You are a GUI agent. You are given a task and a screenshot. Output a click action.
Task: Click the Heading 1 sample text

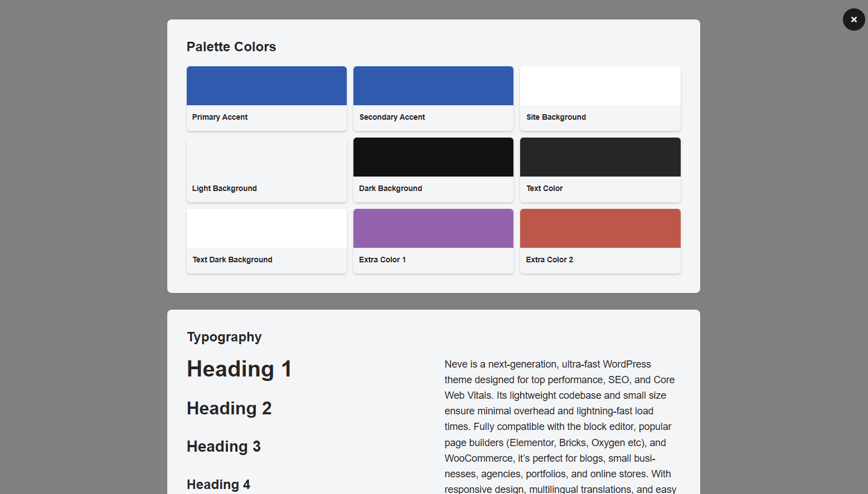pyautogui.click(x=239, y=369)
